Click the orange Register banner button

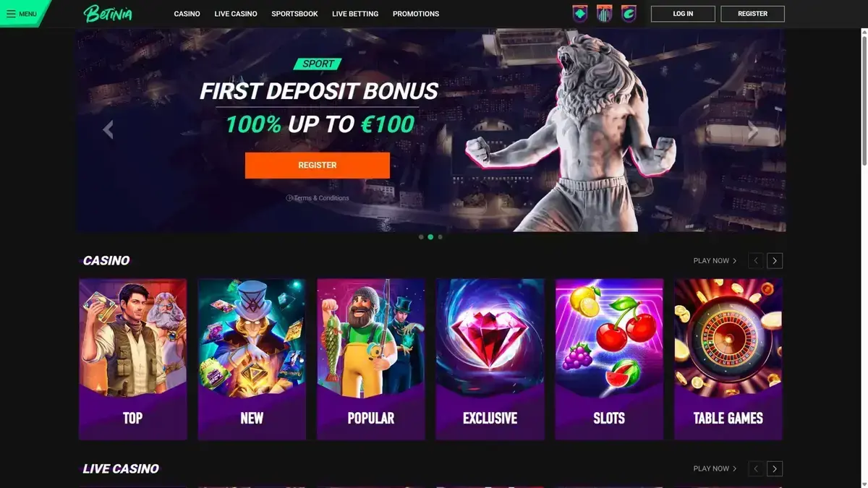coord(318,165)
